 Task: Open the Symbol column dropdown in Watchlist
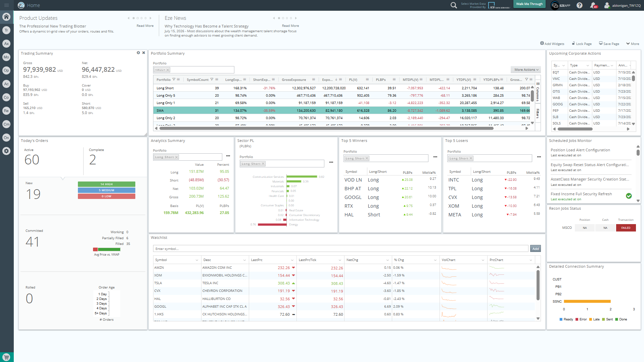pyautogui.click(x=197, y=260)
